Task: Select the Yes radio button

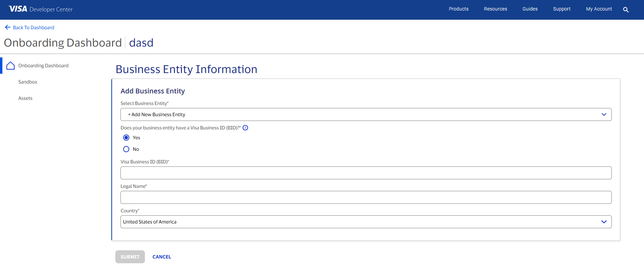Action: pyautogui.click(x=126, y=138)
